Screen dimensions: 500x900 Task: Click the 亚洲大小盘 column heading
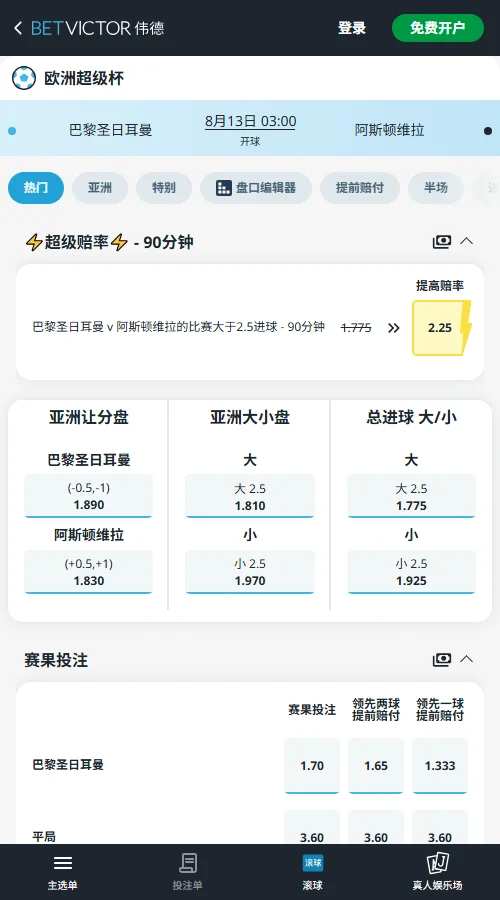coord(250,418)
